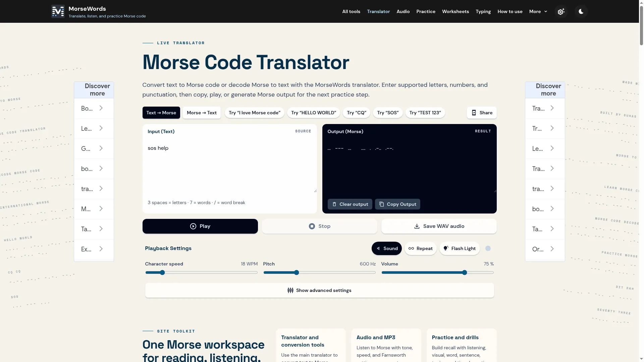Toggle the Flash Light option
This screenshot has width=644, height=362.
(460, 248)
